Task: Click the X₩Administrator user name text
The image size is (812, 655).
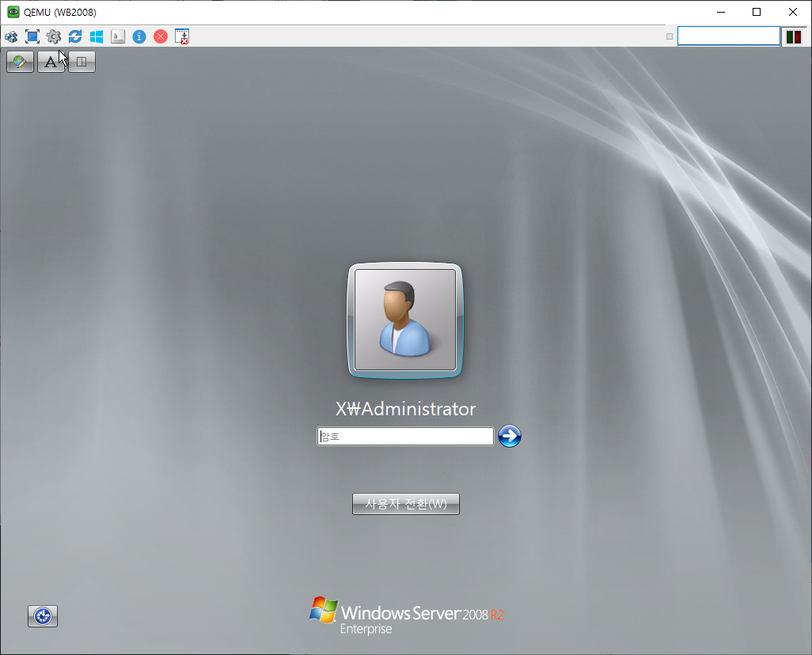Action: pos(405,409)
